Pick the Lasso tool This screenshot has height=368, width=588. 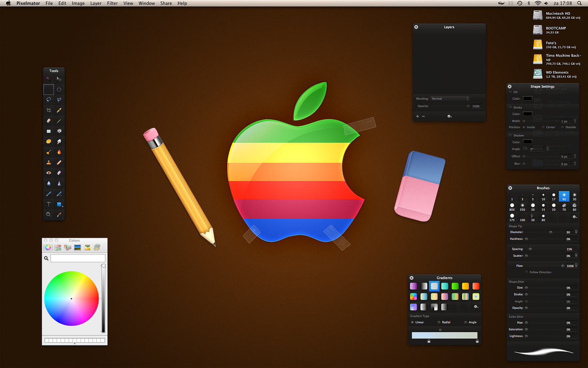pos(49,100)
